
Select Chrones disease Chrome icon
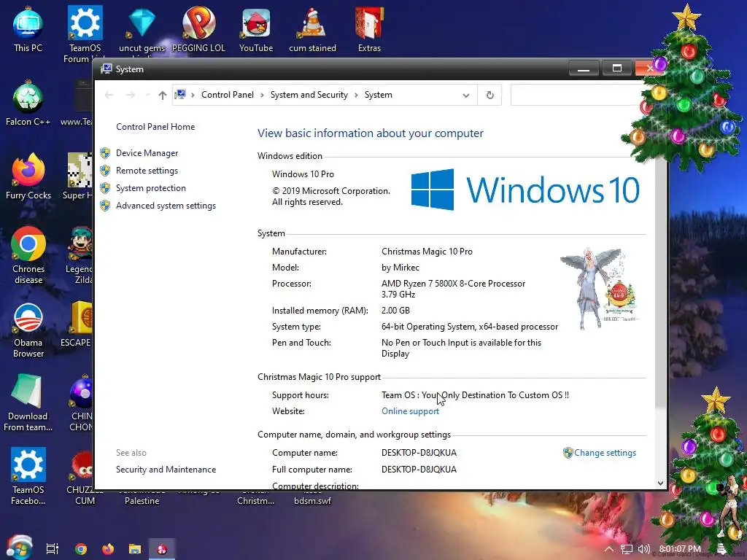28,255
